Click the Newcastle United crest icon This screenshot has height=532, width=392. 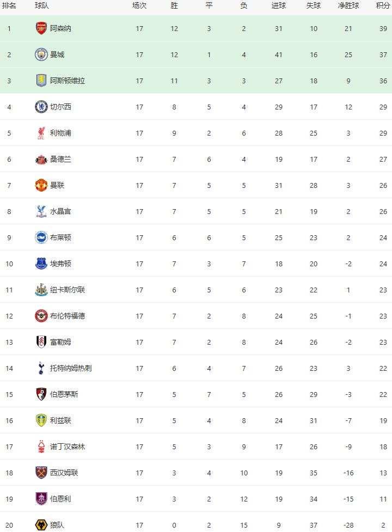[x=41, y=290]
